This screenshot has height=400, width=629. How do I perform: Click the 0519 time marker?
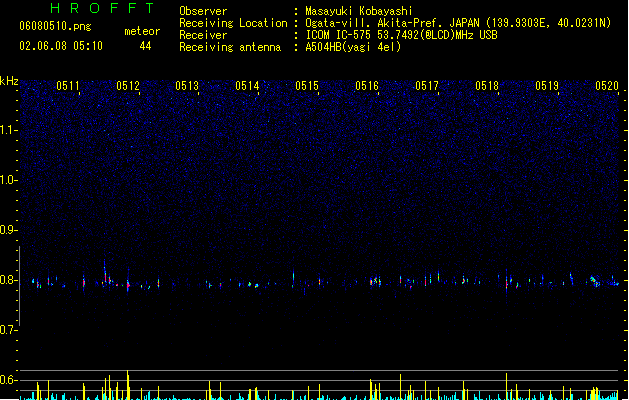547,86
